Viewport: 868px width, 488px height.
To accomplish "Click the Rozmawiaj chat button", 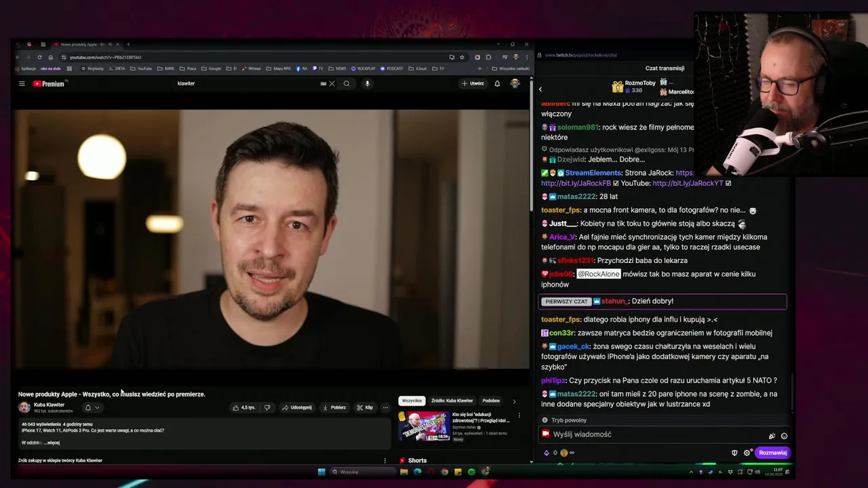I will tap(772, 453).
